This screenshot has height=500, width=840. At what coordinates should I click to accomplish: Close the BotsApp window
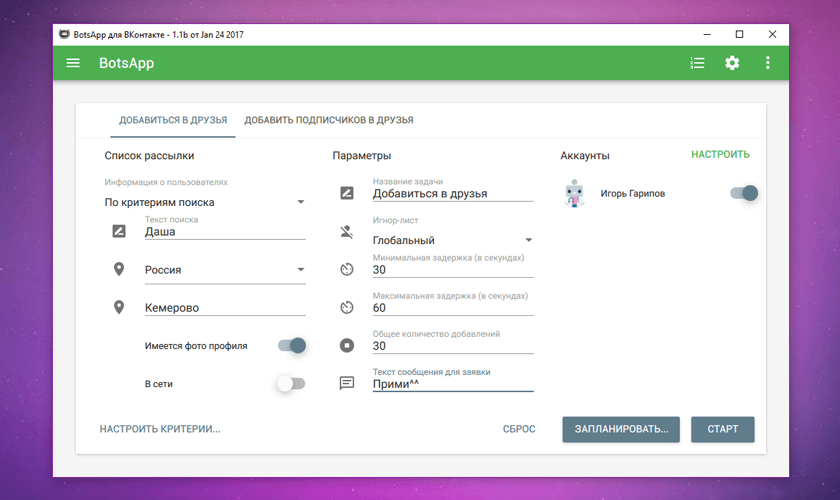(x=772, y=34)
